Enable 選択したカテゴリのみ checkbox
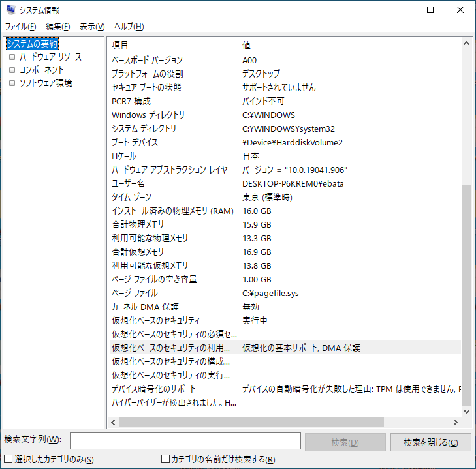The width and height of the screenshot is (476, 469). [8, 460]
